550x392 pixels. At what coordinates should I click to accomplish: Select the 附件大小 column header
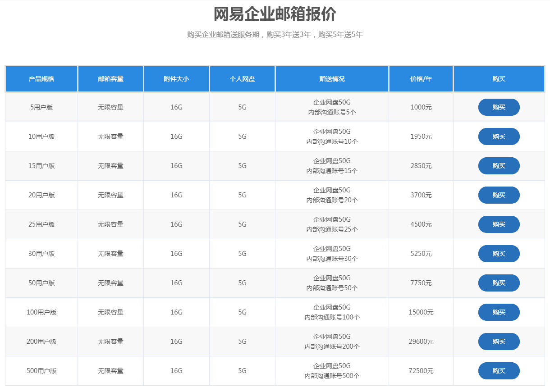coord(176,79)
